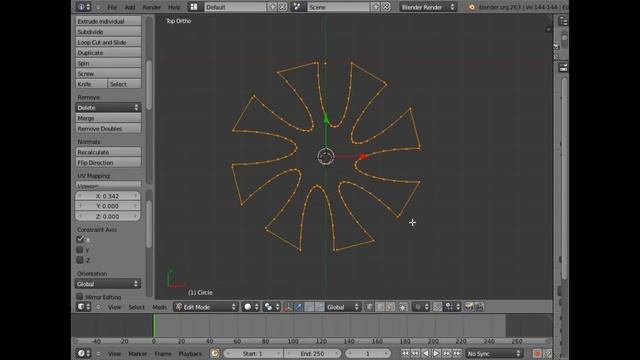Open the viewport shading sphere selector
Screen dimensions: 640x360
click(x=251, y=307)
